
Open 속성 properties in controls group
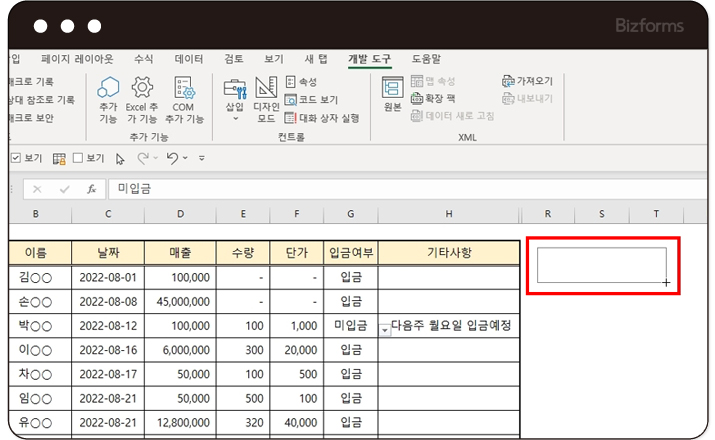(300, 82)
